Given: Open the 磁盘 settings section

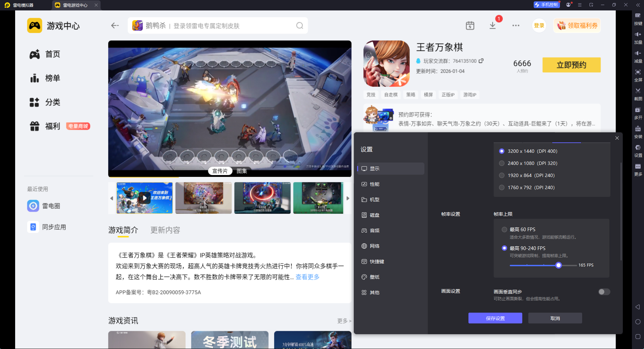Looking at the screenshot, I should [391, 215].
